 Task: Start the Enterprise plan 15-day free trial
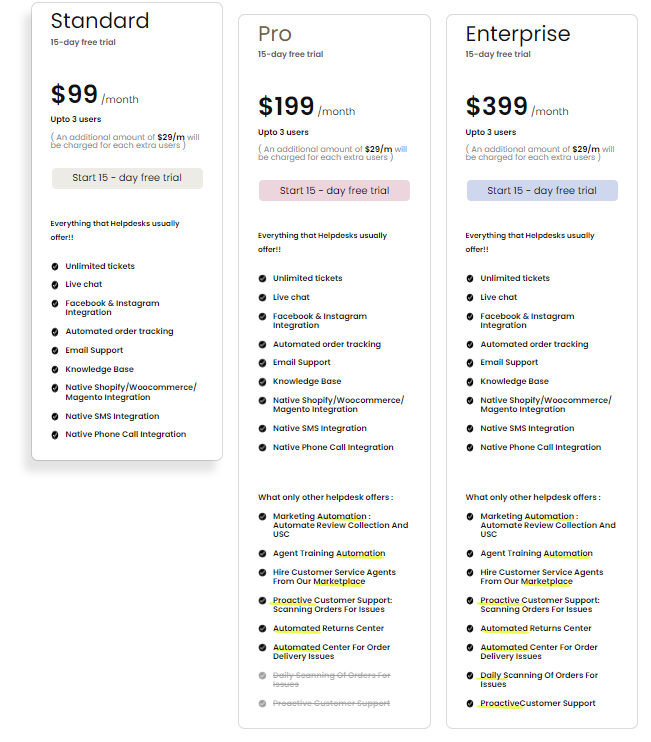click(542, 191)
